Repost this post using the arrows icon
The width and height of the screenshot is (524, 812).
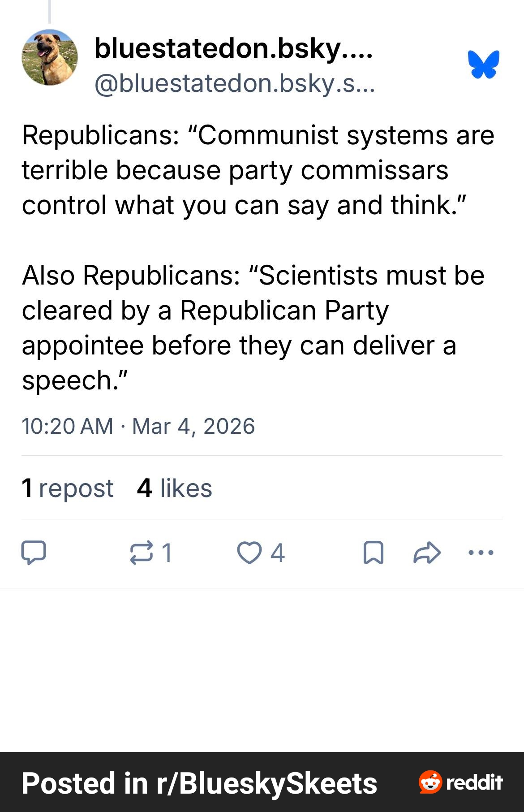pos(141,553)
